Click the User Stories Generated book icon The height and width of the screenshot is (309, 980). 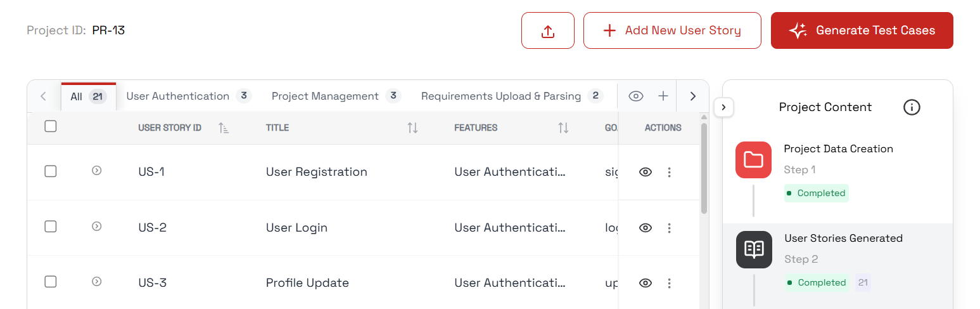pos(754,249)
